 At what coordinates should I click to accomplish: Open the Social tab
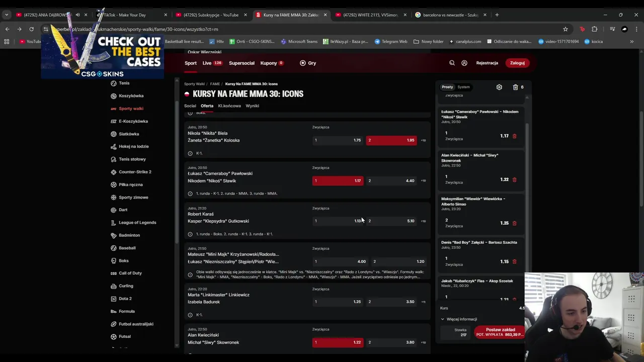pos(190,106)
